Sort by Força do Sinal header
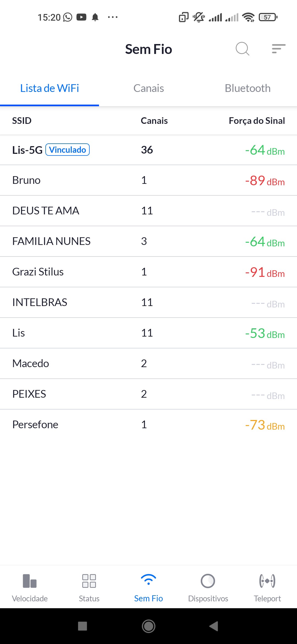The height and width of the screenshot is (644, 297). point(257,121)
